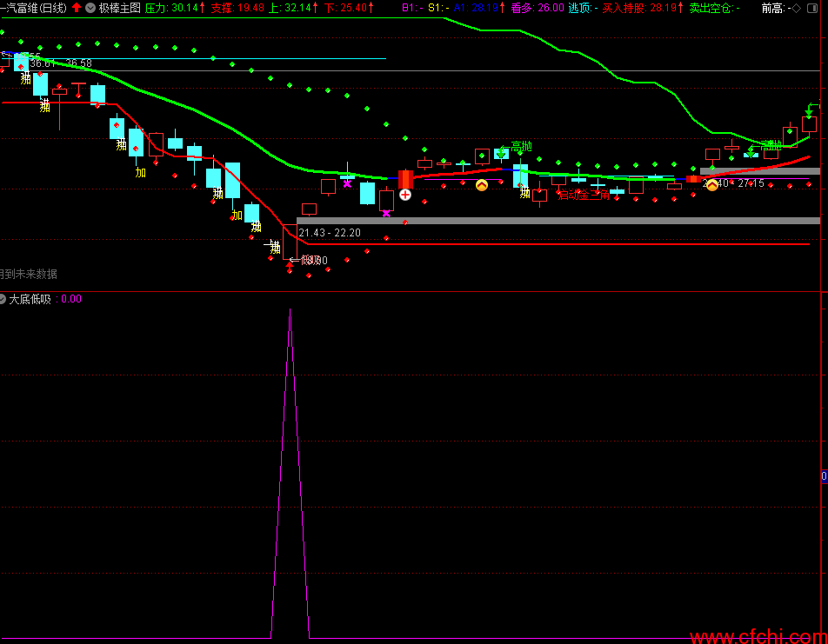Click the peak of the magenta spike
828x644 pixels.
290,310
